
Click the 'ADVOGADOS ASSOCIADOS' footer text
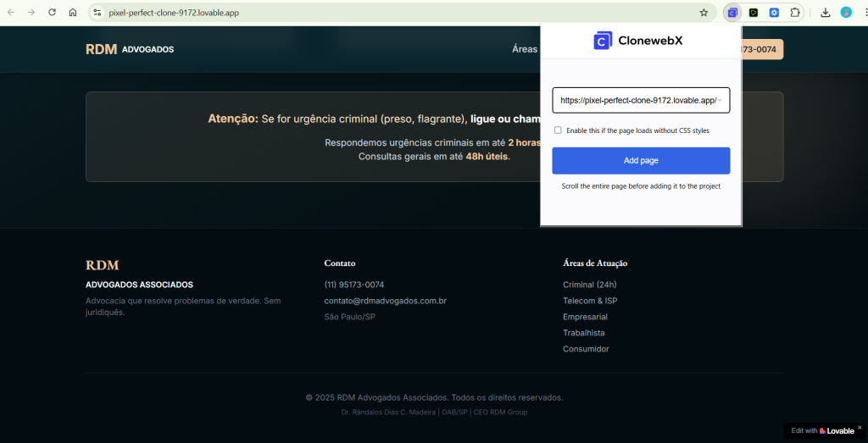coord(140,285)
